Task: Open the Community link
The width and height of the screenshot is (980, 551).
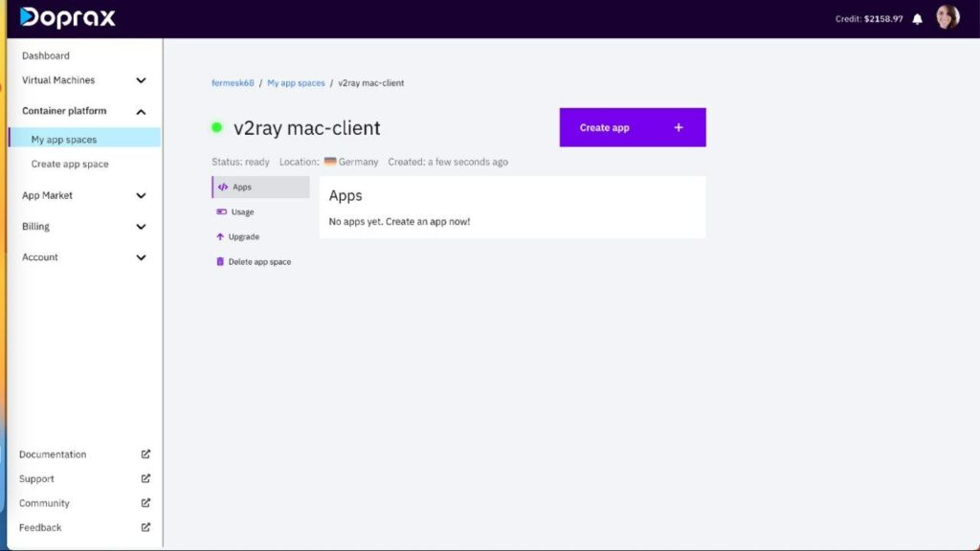Action: click(x=44, y=503)
